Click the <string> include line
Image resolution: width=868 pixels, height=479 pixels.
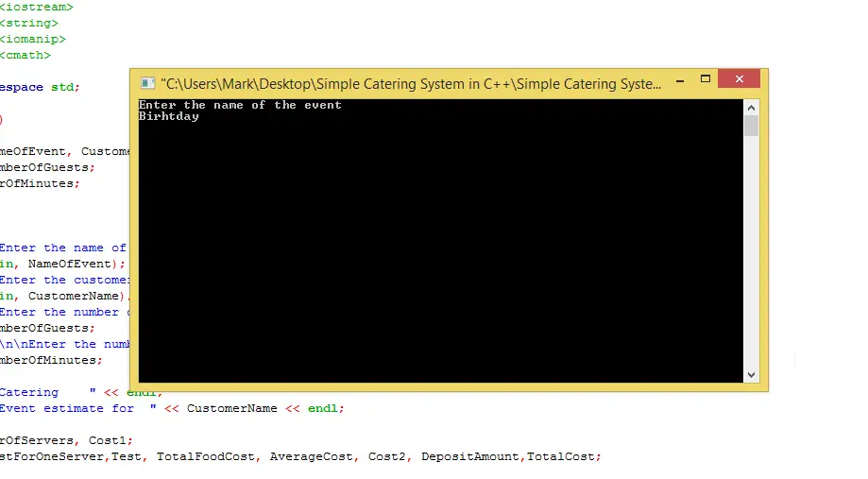(28, 23)
